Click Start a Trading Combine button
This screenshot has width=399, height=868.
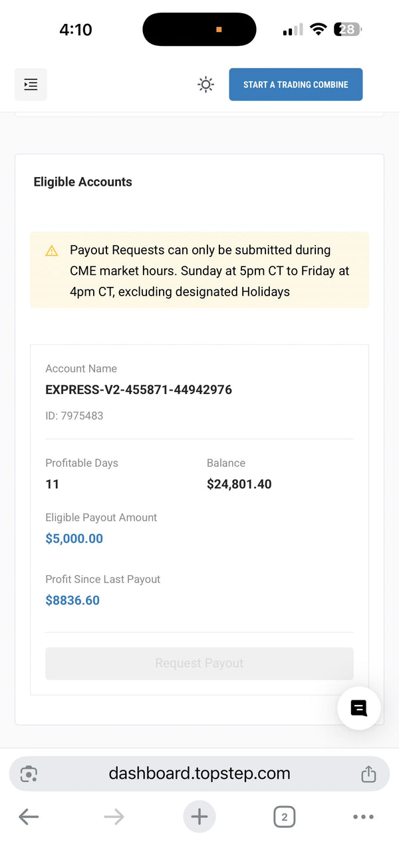[x=295, y=85]
